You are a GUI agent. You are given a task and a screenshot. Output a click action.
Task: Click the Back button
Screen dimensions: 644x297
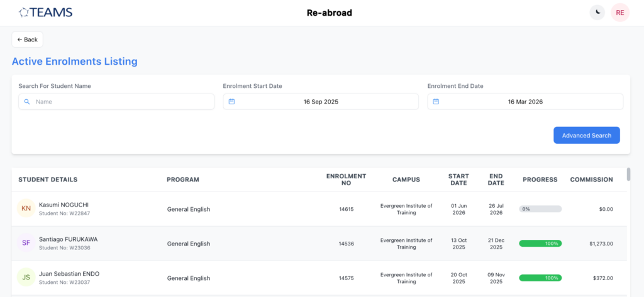point(28,40)
